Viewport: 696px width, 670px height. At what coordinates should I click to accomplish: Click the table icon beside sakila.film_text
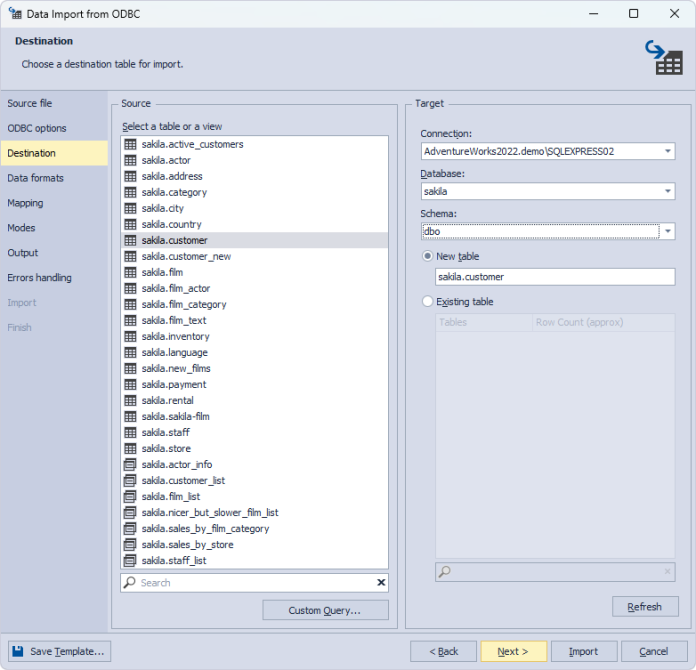pos(129,320)
